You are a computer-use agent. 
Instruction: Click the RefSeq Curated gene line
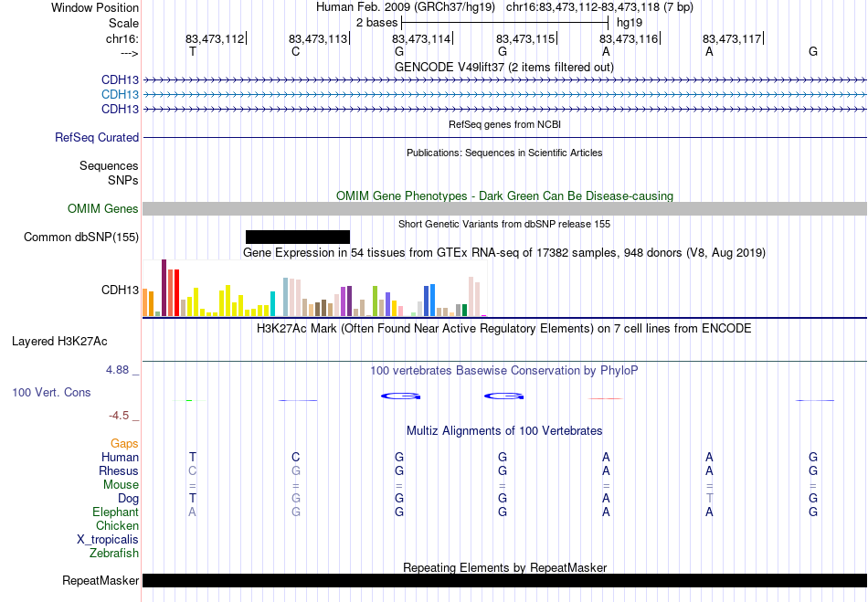pyautogui.click(x=504, y=137)
